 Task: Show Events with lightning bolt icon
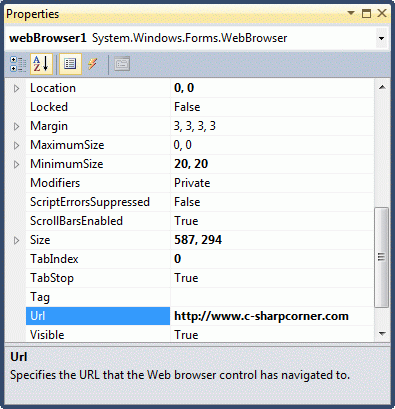93,64
